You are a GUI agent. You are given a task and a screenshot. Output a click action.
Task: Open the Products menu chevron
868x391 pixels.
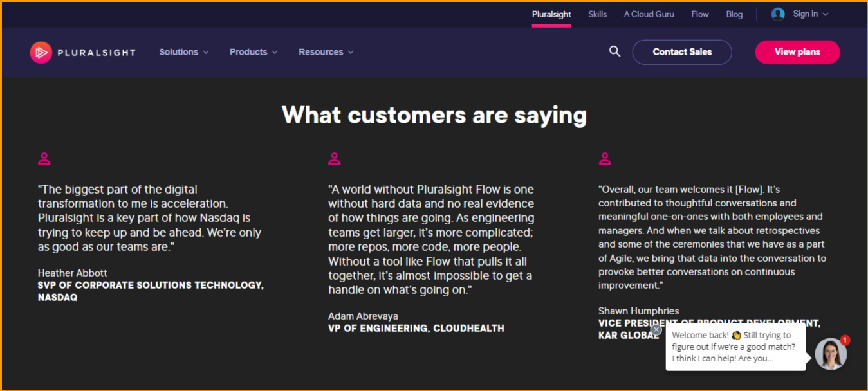pyautogui.click(x=275, y=52)
